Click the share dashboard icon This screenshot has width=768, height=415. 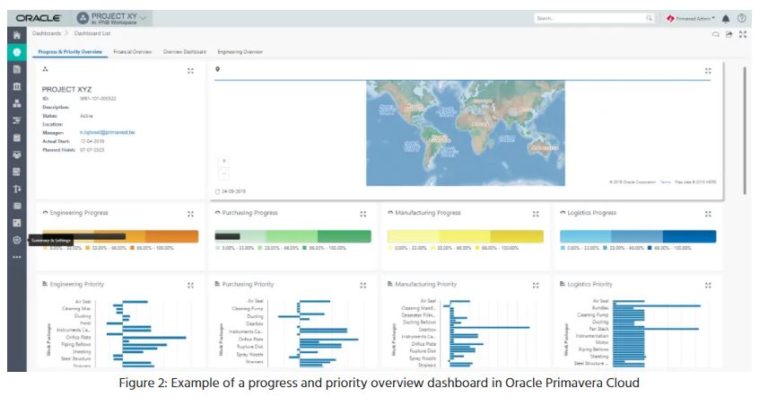point(729,34)
